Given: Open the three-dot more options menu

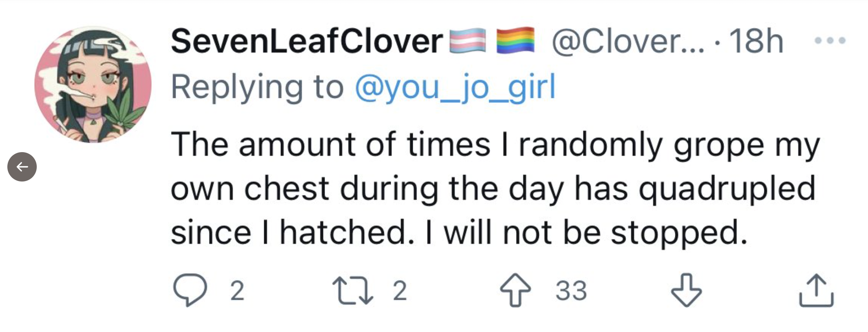Looking at the screenshot, I should [x=830, y=40].
